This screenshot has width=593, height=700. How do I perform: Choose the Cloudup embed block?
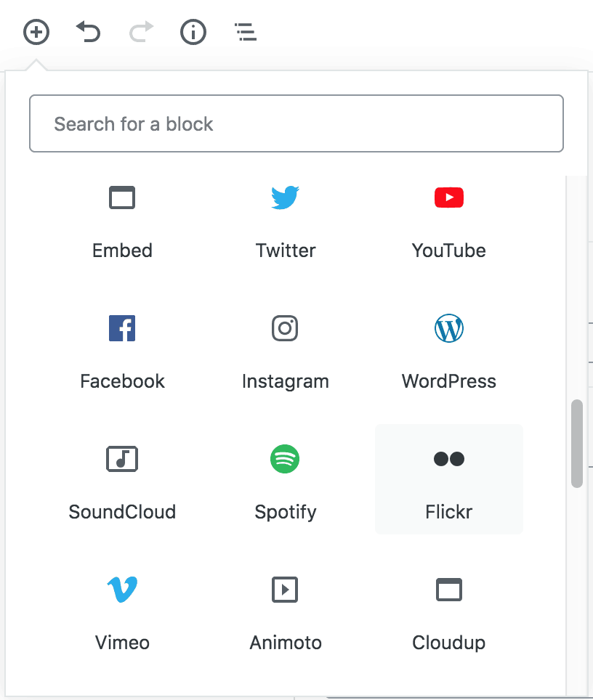tap(448, 610)
